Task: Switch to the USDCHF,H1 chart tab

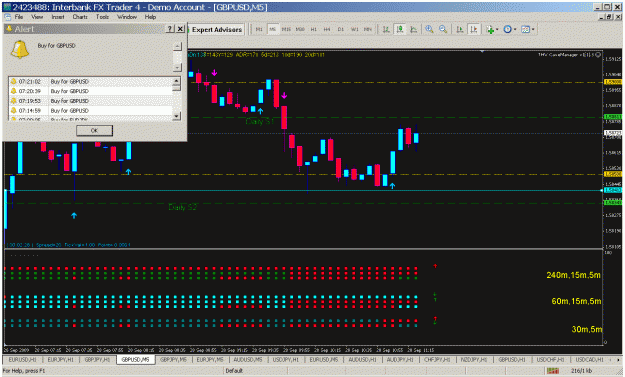Action: [550, 359]
